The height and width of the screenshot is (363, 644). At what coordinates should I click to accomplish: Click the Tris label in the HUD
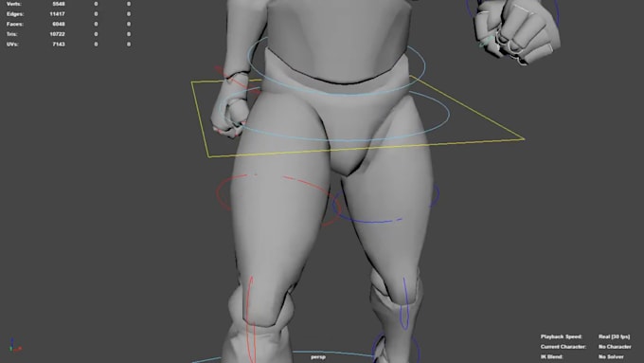[x=12, y=34]
